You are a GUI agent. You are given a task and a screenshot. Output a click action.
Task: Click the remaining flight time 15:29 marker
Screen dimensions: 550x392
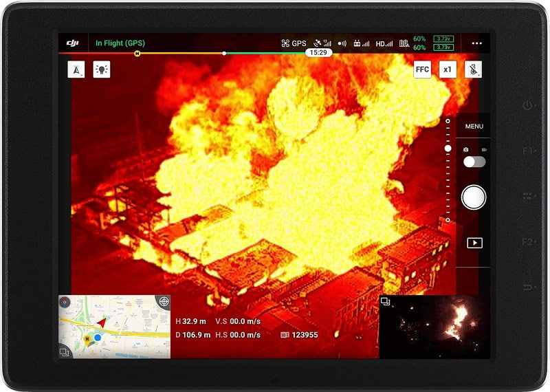(x=318, y=53)
